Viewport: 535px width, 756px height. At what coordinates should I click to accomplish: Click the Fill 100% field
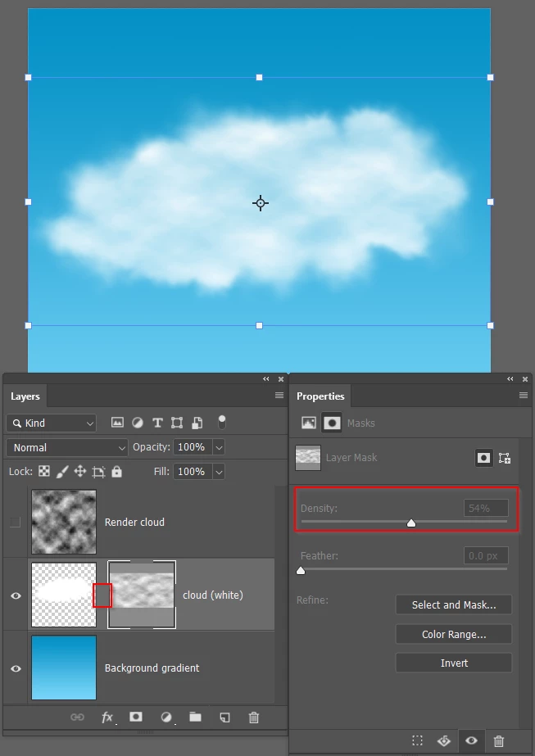[x=192, y=472]
